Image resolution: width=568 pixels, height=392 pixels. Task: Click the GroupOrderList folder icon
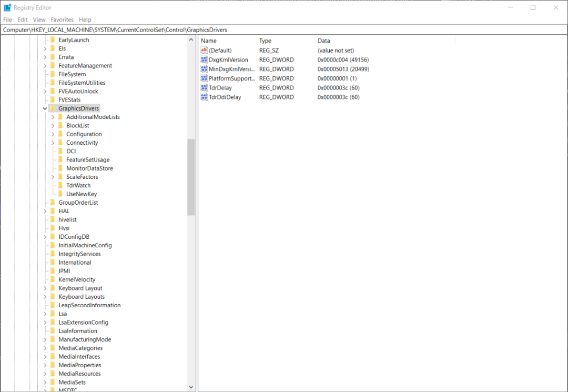[53, 203]
